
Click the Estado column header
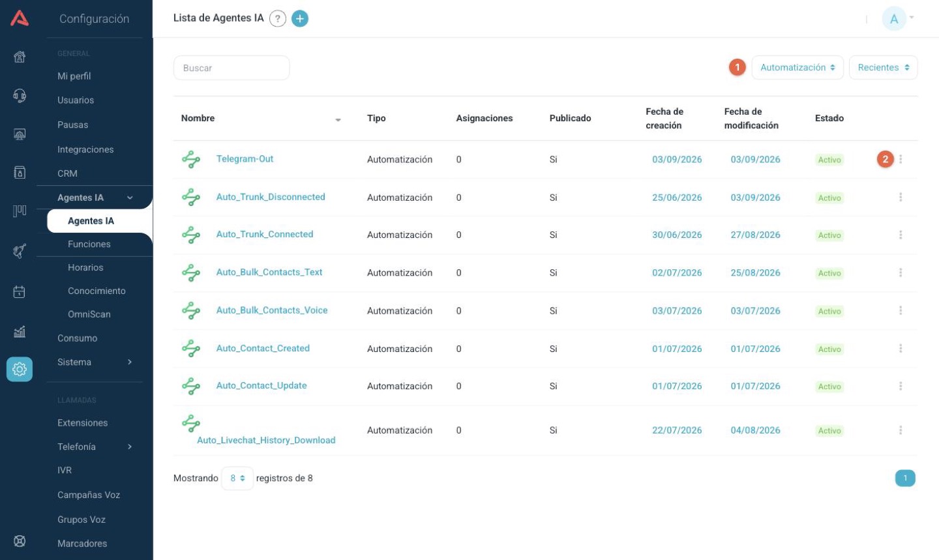click(829, 118)
